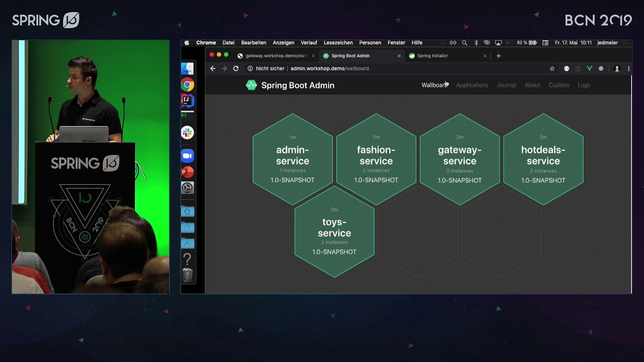This screenshot has width=644, height=362.
Task: Open System Preferences from the Dock
Action: pos(187,188)
